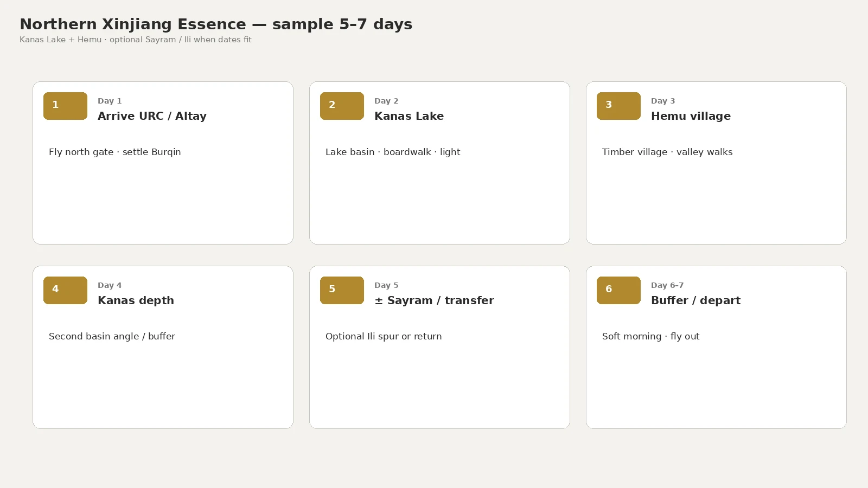Click the gold number 5 badge
The width and height of the screenshot is (868, 488).
tap(342, 290)
